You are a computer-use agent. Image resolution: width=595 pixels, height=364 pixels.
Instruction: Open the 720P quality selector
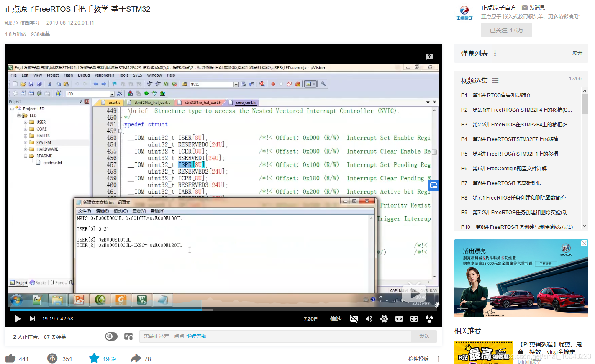(x=310, y=319)
